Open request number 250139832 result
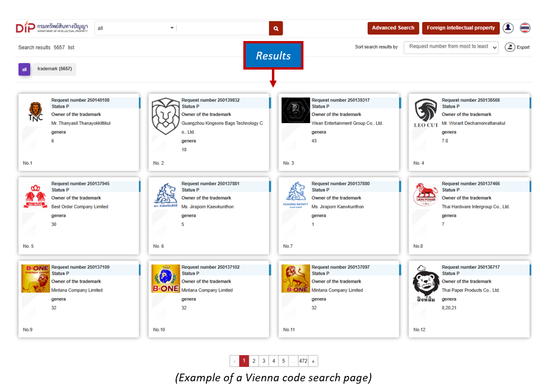The image size is (548, 392). 211,101
